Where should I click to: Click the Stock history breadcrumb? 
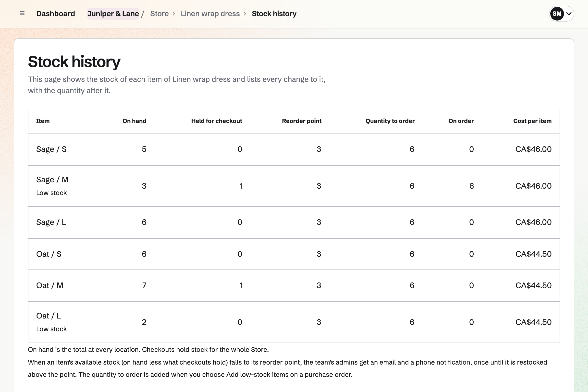pos(274,13)
